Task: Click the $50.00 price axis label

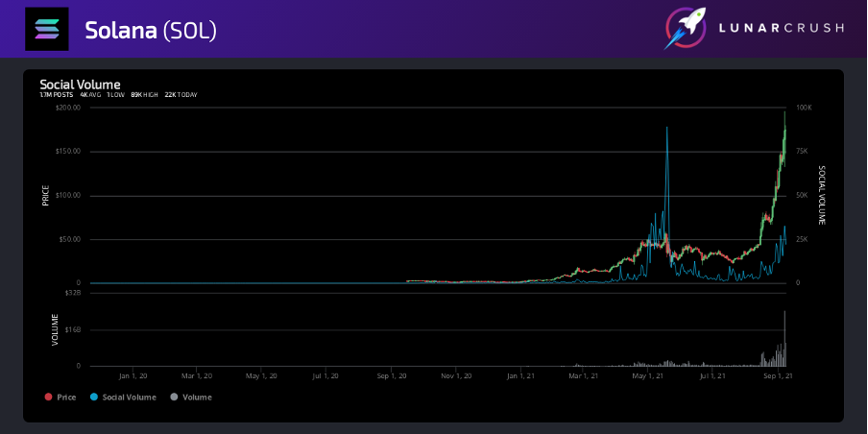Action: click(x=70, y=240)
